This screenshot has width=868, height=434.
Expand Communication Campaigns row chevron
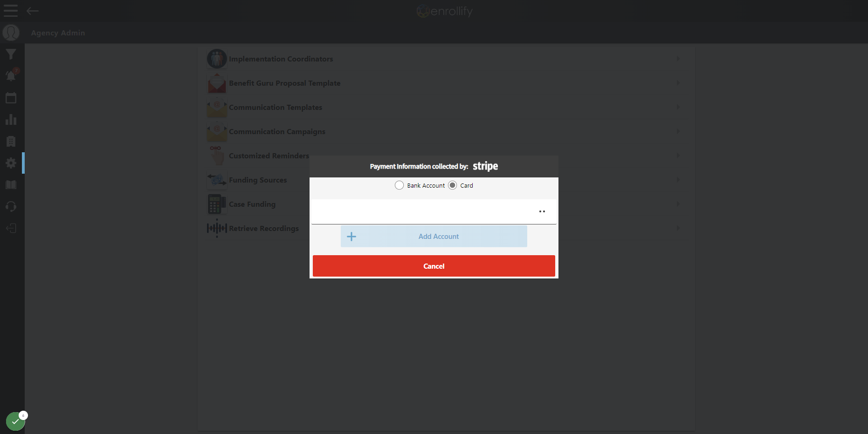pos(678,131)
